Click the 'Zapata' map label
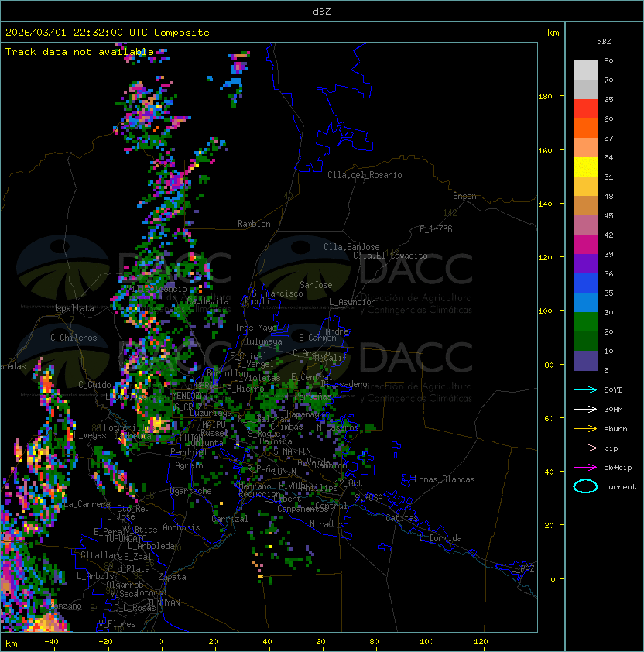The width and height of the screenshot is (644, 652). [172, 577]
